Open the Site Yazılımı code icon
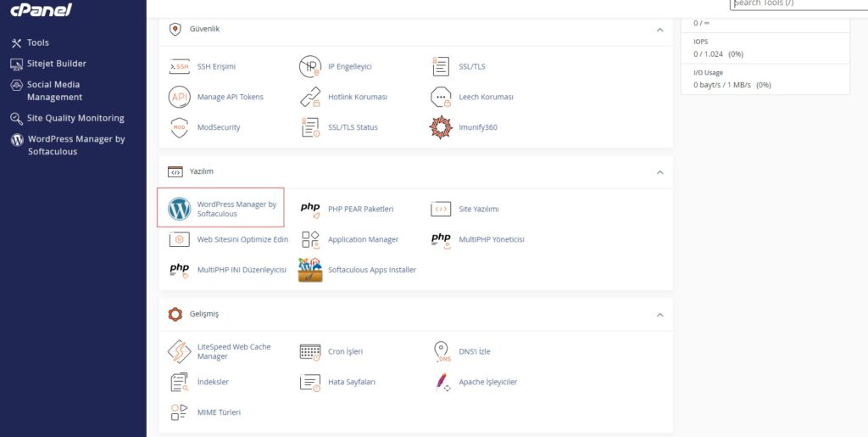 [x=441, y=210]
